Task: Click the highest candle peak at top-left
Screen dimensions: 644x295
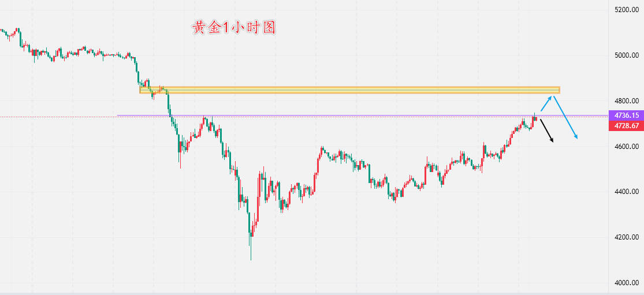Action: tap(18, 29)
